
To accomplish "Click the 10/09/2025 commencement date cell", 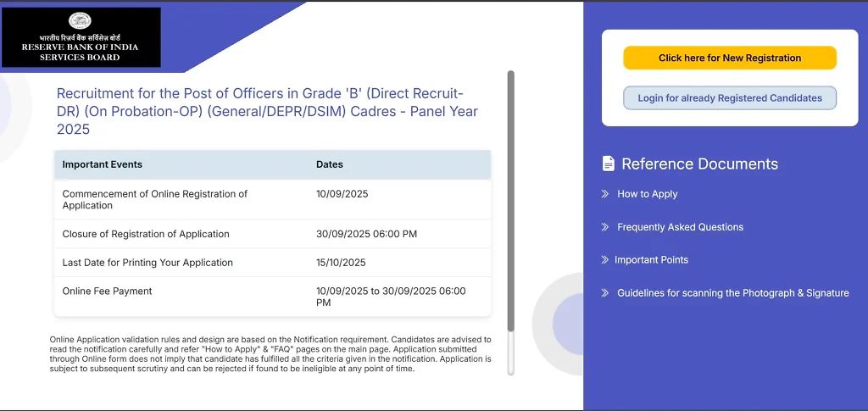I will 342,194.
